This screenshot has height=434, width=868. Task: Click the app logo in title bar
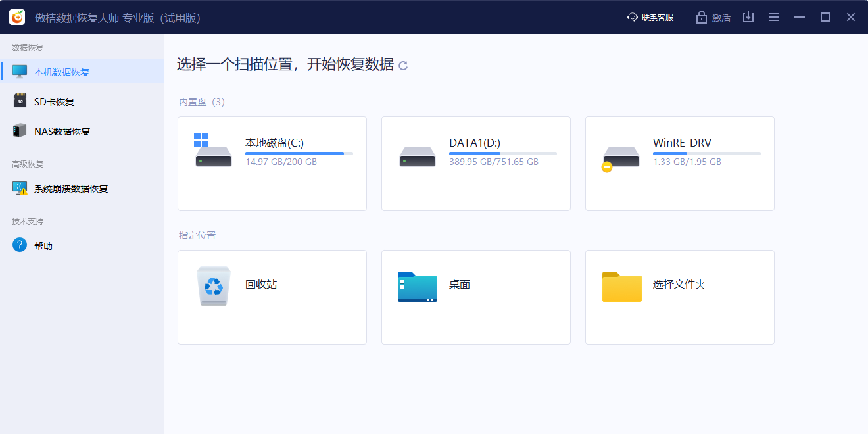click(x=17, y=17)
